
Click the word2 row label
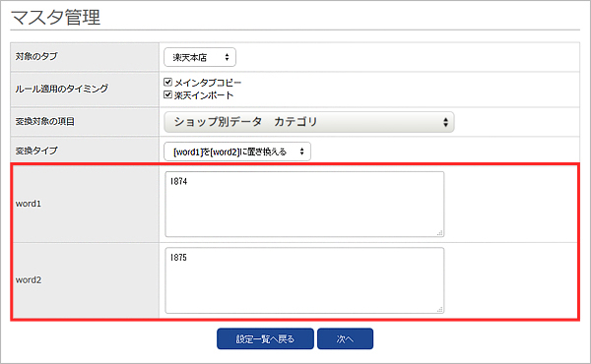pyautogui.click(x=29, y=280)
